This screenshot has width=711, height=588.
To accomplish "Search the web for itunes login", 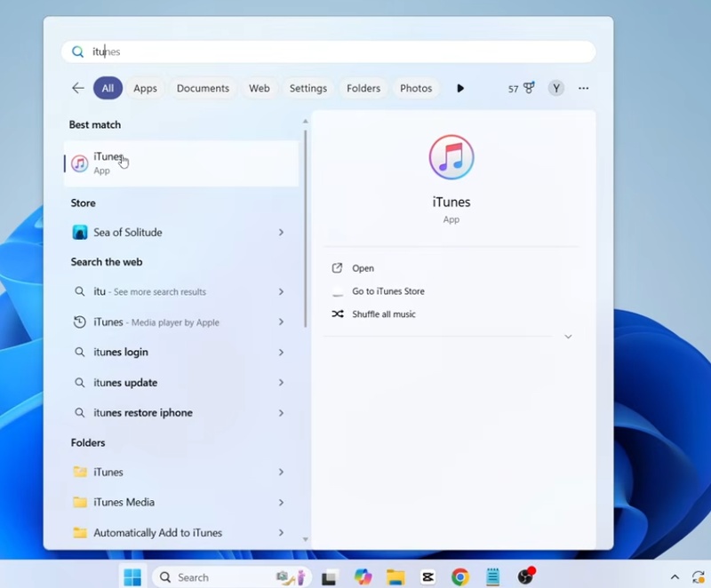I will [181, 352].
